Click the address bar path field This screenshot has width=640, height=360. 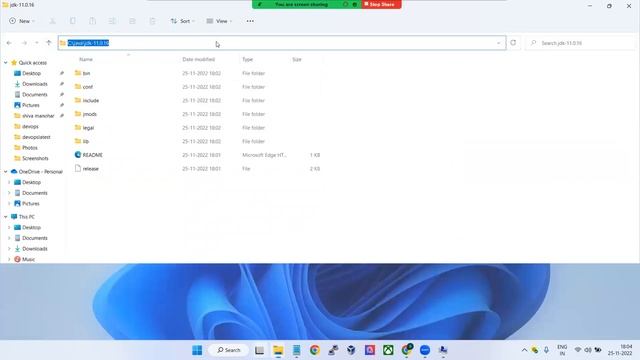point(282,43)
